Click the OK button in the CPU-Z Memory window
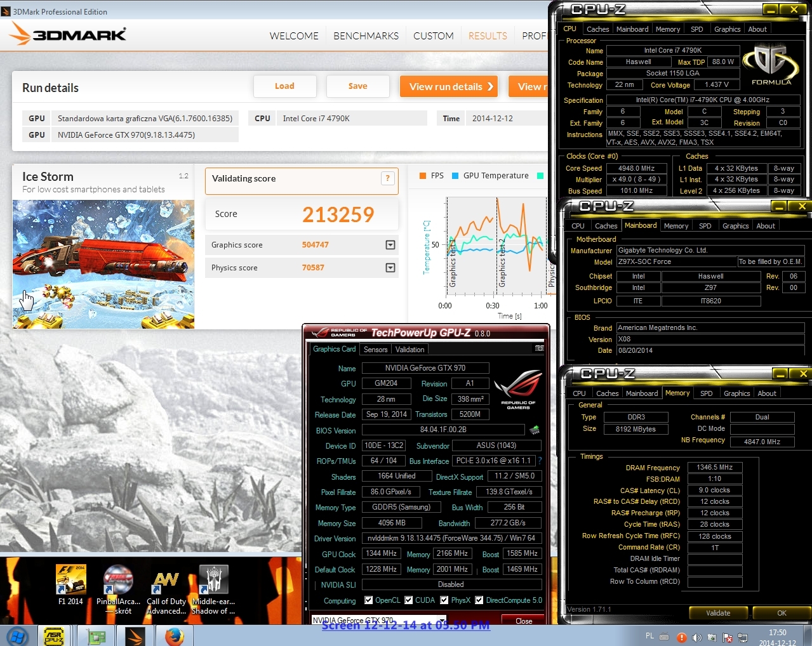This screenshot has height=646, width=812. point(782,613)
